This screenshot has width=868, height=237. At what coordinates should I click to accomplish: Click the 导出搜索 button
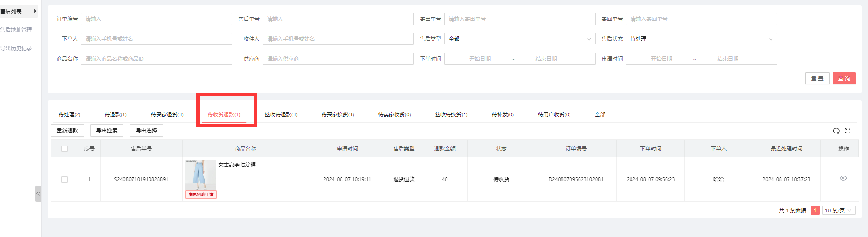[107, 131]
